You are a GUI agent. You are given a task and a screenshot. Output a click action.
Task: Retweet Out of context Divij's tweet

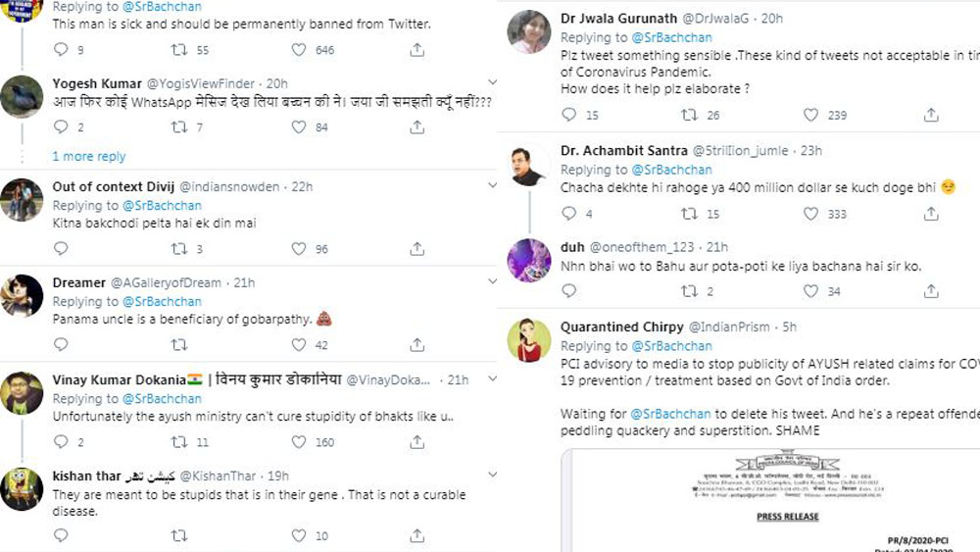click(x=179, y=249)
